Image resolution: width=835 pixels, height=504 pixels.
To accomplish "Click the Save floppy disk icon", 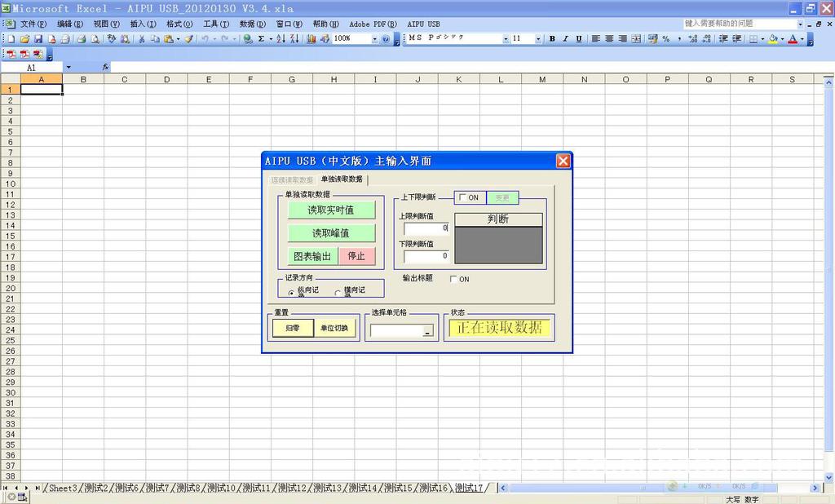I will pyautogui.click(x=38, y=39).
